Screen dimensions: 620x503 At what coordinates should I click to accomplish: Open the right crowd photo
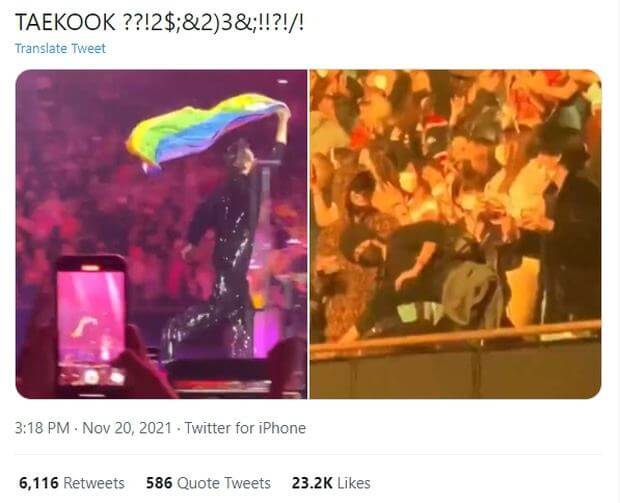click(x=456, y=234)
